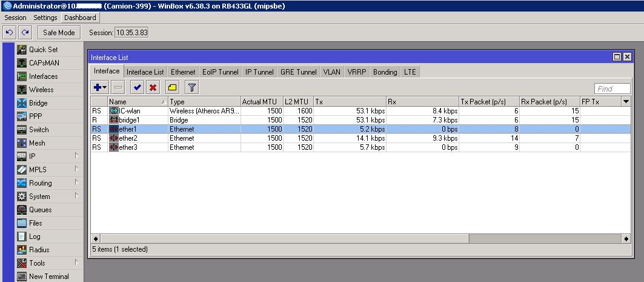This screenshot has height=282, width=644.
Task: Disable interface with red X button
Action: coord(153,87)
